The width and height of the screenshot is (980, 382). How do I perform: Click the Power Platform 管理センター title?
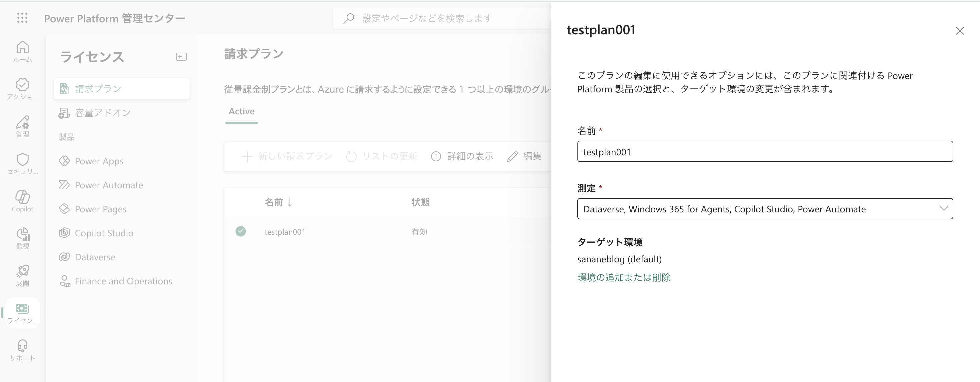[x=115, y=18]
